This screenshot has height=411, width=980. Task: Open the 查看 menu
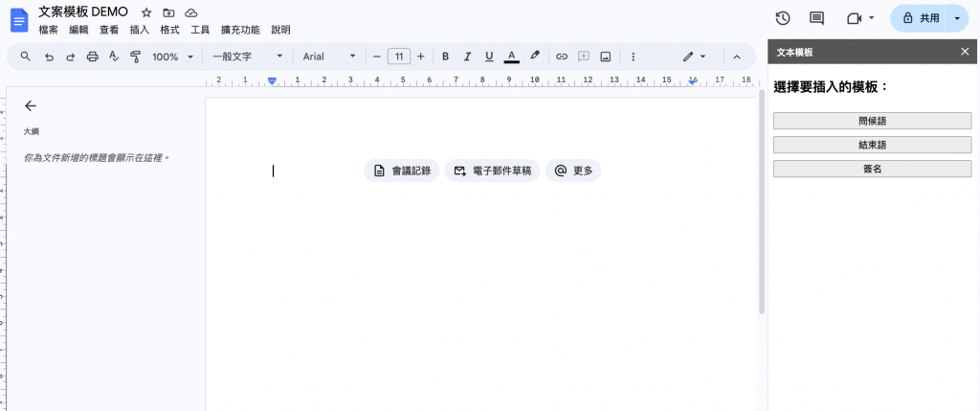click(x=109, y=30)
